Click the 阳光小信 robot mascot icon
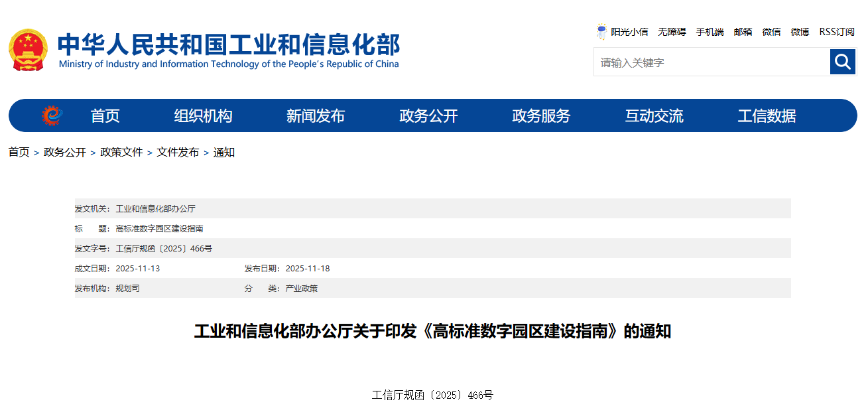Viewport: 868px width, 420px height. pos(601,32)
